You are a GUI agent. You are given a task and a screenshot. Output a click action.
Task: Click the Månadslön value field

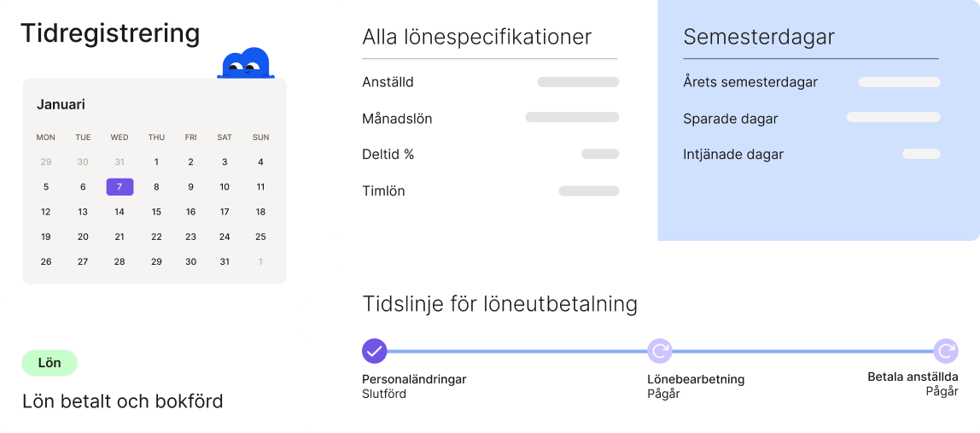pyautogui.click(x=572, y=118)
